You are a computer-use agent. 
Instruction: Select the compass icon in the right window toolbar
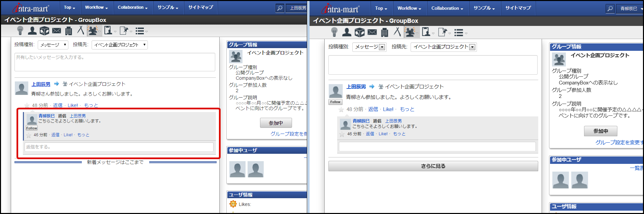click(x=397, y=32)
